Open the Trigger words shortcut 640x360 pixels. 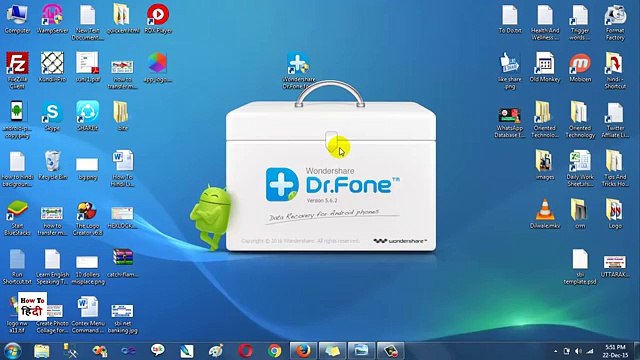(580, 22)
